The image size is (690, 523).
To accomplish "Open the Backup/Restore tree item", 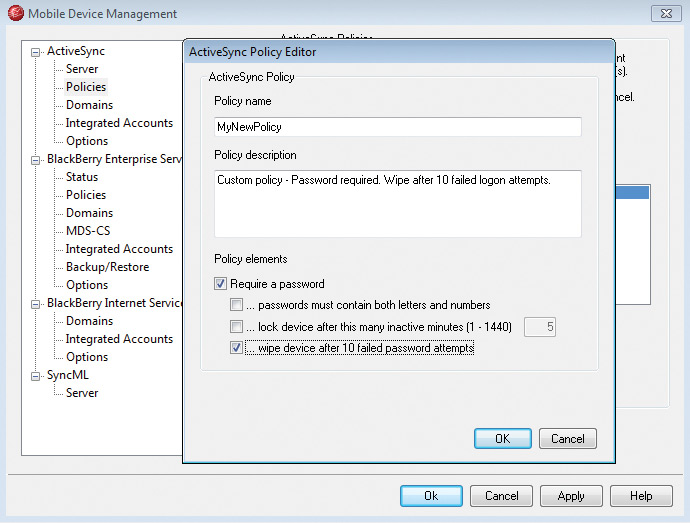I will pyautogui.click(x=107, y=267).
